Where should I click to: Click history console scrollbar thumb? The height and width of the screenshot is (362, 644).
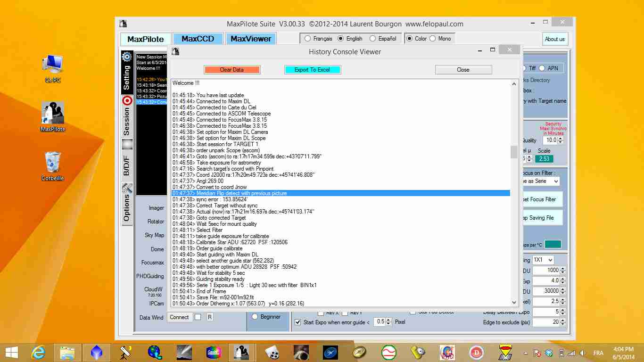(x=514, y=152)
